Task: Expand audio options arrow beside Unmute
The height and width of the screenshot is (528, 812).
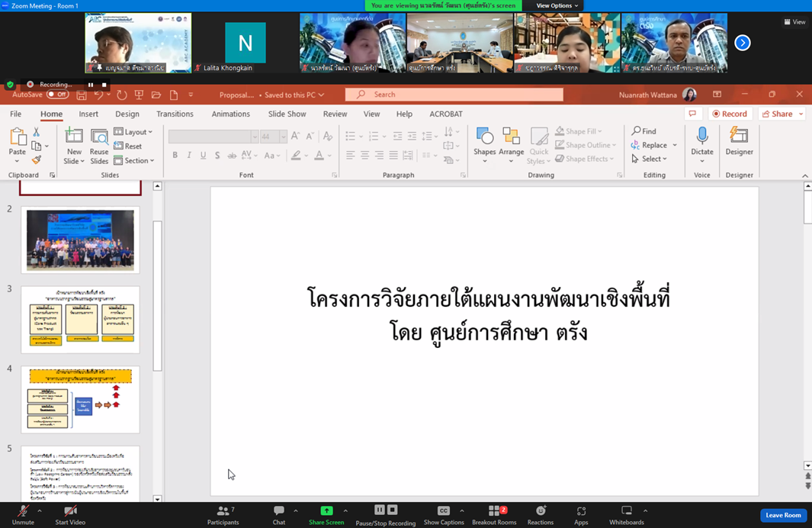Action: click(40, 511)
